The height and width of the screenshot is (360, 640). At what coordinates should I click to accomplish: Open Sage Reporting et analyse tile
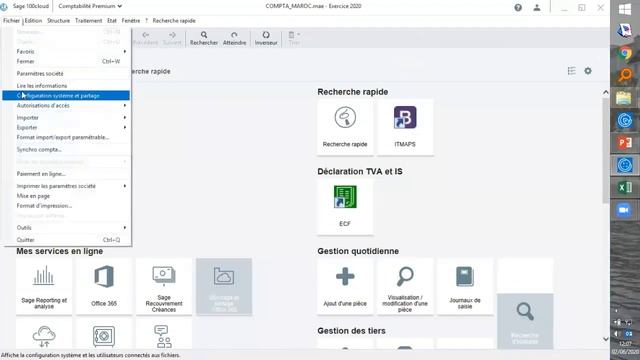[44, 287]
